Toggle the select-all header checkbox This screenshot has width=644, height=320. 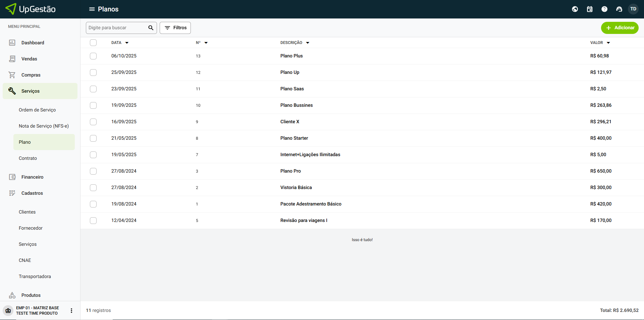coord(93,43)
